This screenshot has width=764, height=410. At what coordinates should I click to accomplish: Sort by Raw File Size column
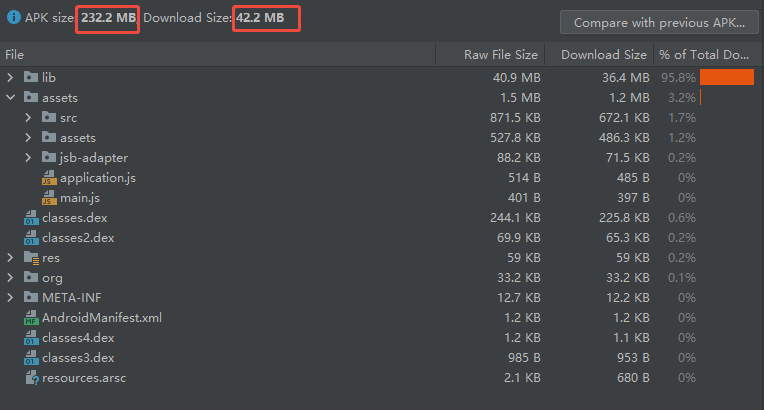pos(500,55)
